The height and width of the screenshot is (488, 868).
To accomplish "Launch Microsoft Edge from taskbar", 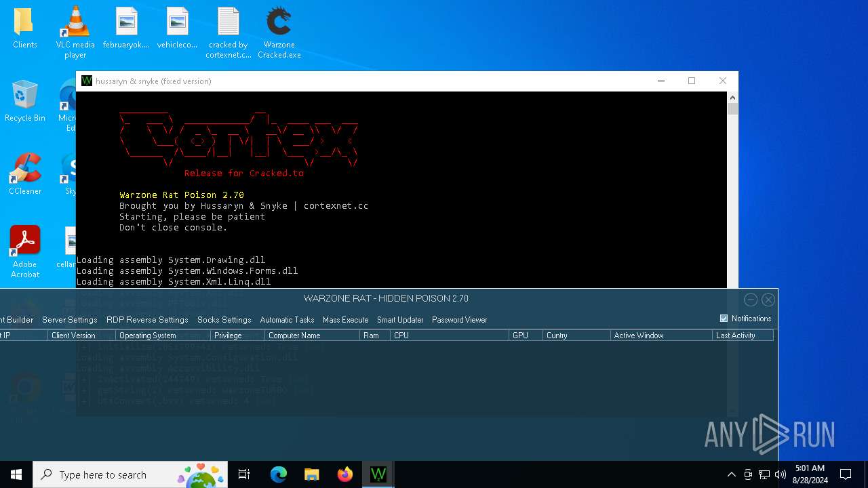I will (279, 474).
